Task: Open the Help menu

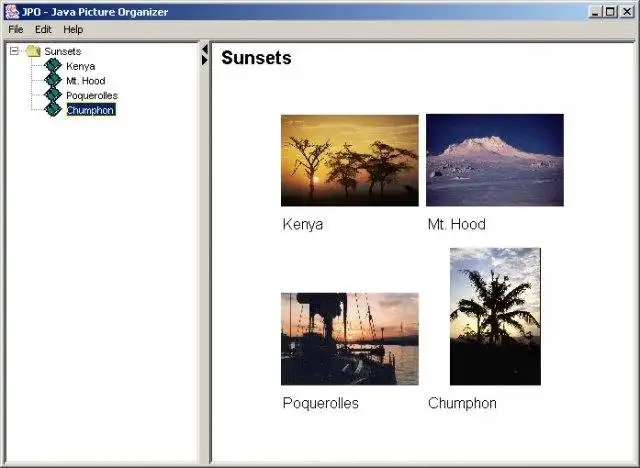Action: tap(73, 29)
